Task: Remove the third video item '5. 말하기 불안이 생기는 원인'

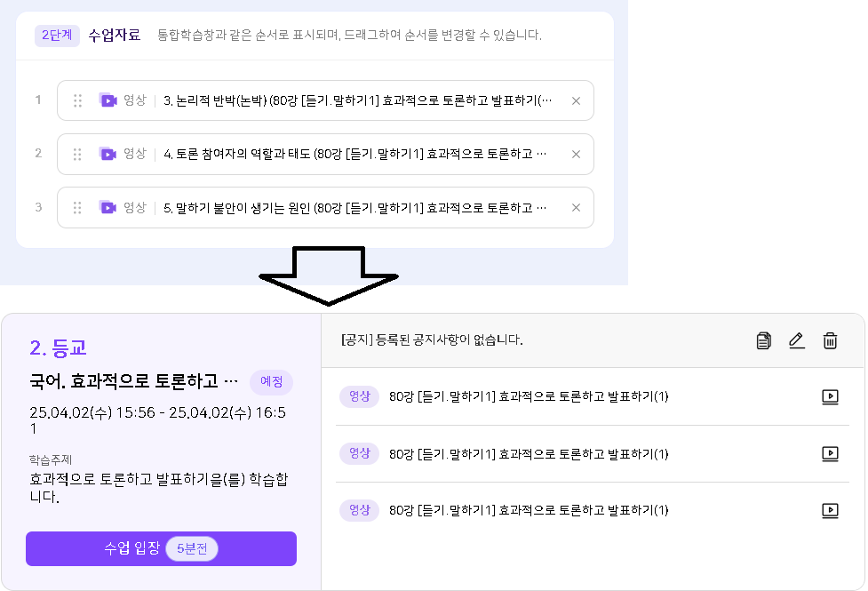Action: (x=576, y=208)
